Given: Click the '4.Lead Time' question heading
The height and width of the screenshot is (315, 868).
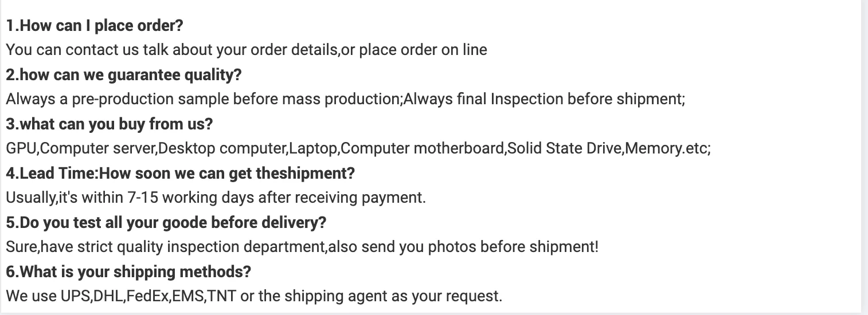Looking at the screenshot, I should [180, 174].
